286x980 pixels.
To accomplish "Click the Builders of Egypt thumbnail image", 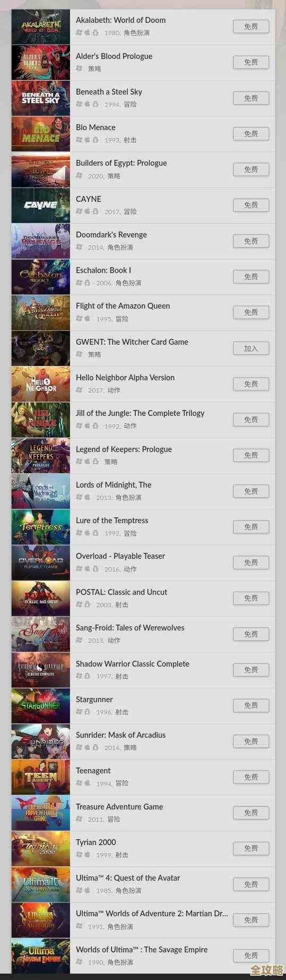I will click(x=41, y=170).
